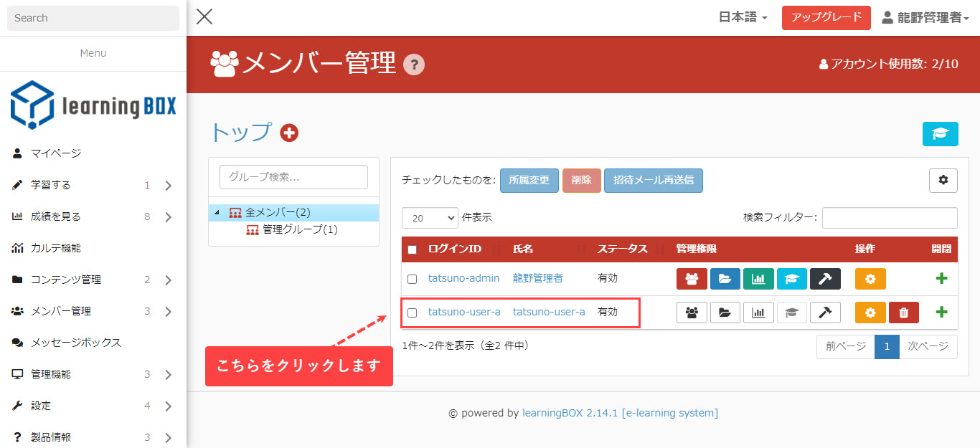The height and width of the screenshot is (448, 980).
Task: Click the 所属変更 button
Action: [x=529, y=181]
